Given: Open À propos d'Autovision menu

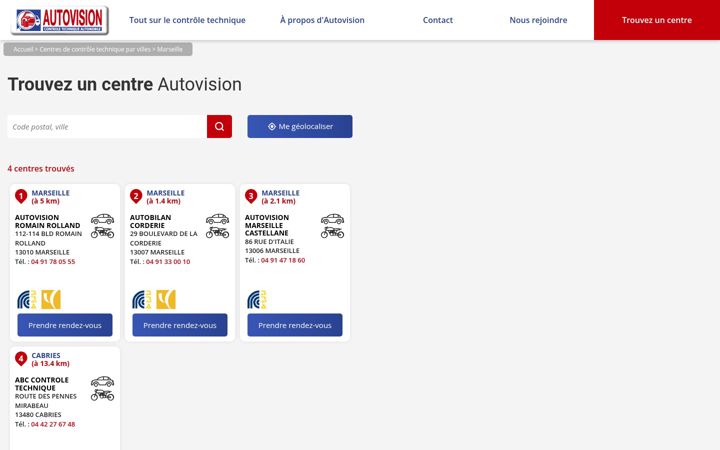Looking at the screenshot, I should [x=322, y=20].
